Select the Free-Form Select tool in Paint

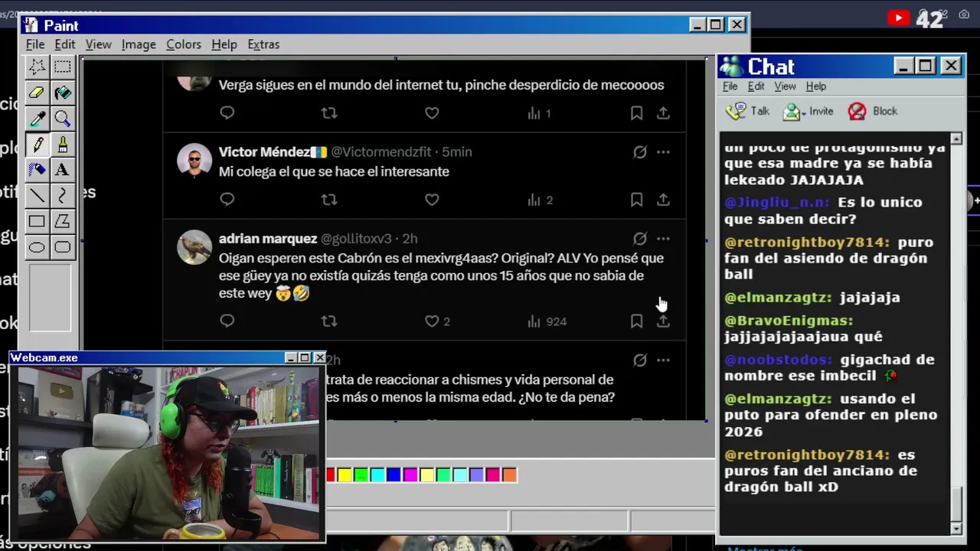coord(37,67)
